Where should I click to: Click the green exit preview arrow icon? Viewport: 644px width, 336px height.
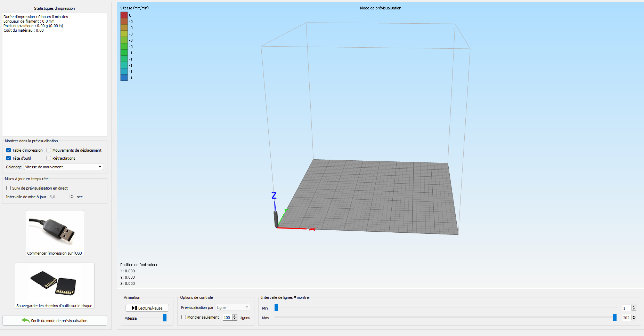25,320
